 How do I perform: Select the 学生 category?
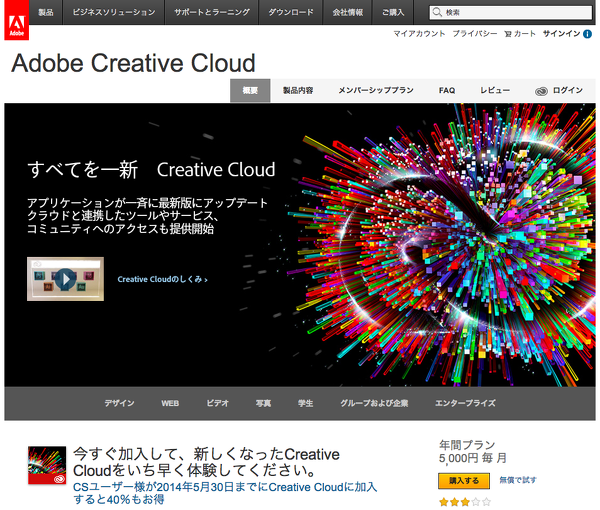coord(305,403)
